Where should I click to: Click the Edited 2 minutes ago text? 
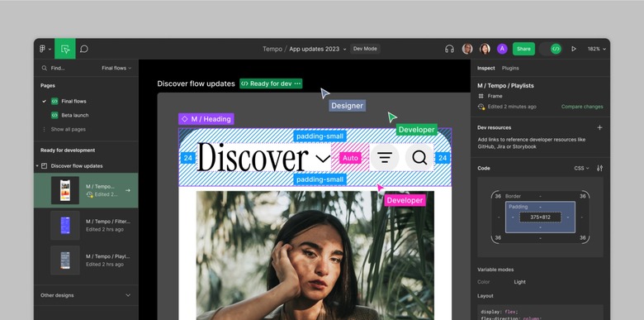(x=512, y=107)
